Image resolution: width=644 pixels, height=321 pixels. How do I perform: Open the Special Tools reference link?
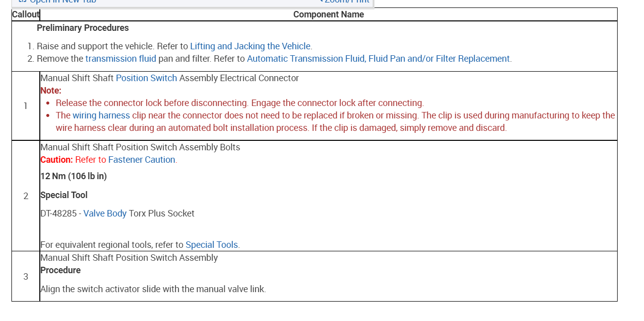(x=212, y=245)
